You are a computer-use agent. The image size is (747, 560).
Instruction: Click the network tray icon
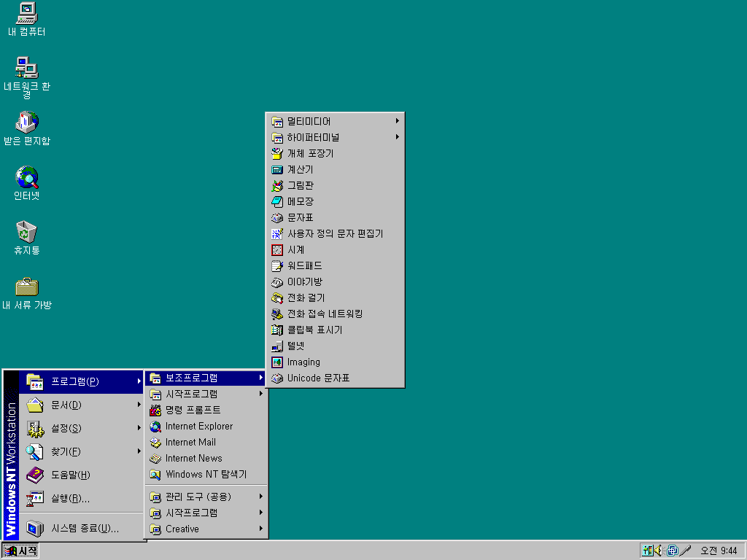coord(672,551)
